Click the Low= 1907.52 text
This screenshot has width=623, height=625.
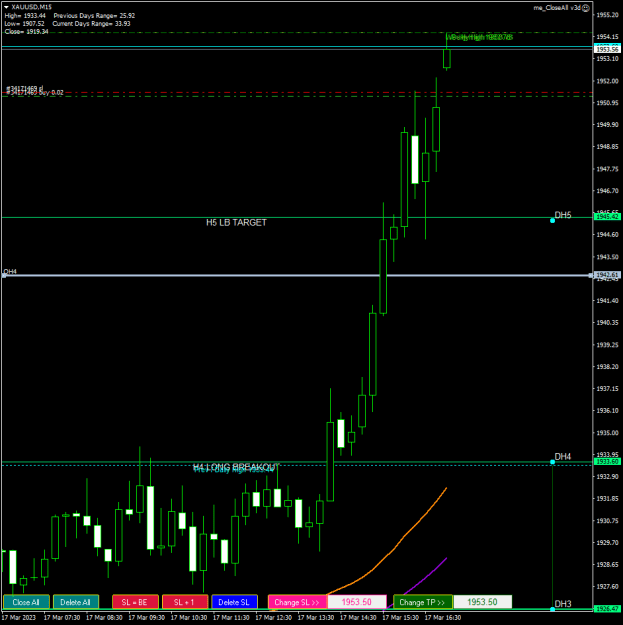[24, 24]
